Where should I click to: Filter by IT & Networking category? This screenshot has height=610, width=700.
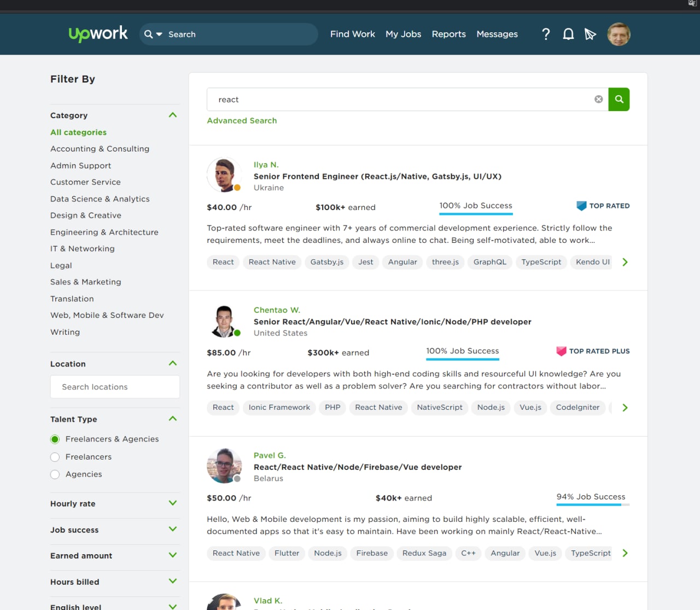[83, 249]
